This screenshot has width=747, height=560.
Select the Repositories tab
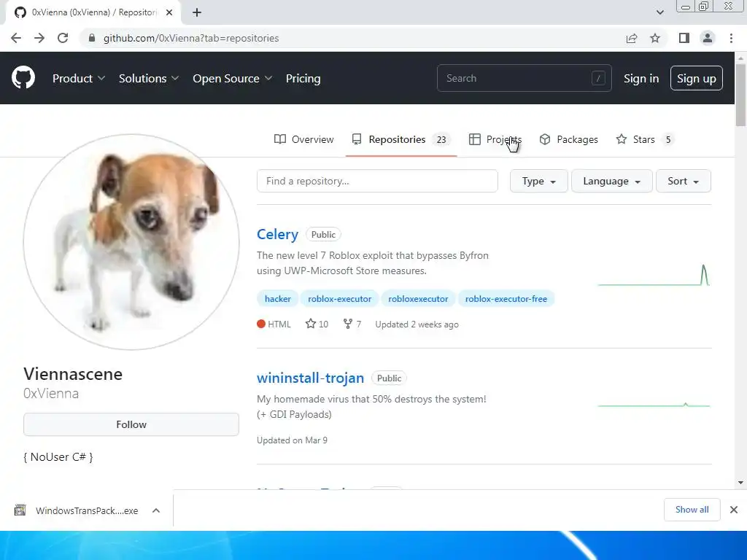401,139
